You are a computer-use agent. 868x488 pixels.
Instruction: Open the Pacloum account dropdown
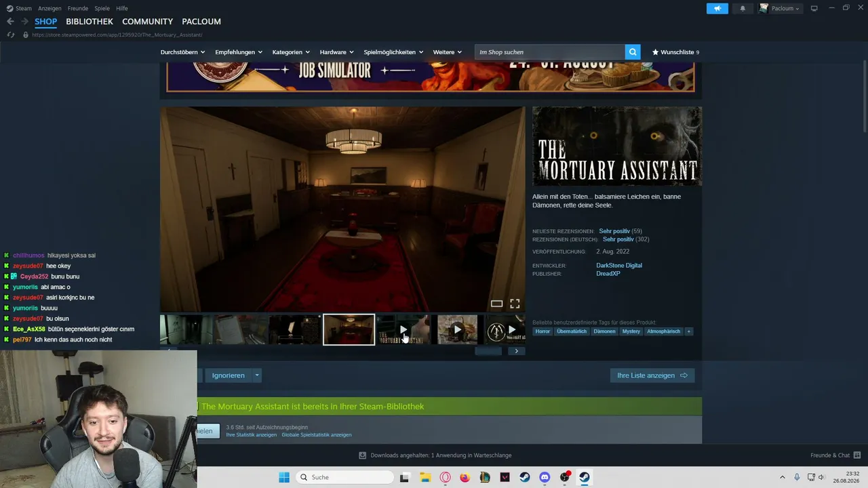(780, 8)
